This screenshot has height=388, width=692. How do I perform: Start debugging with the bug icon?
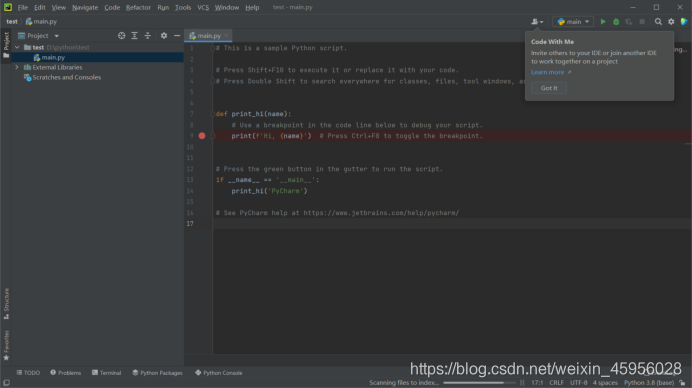pos(616,22)
